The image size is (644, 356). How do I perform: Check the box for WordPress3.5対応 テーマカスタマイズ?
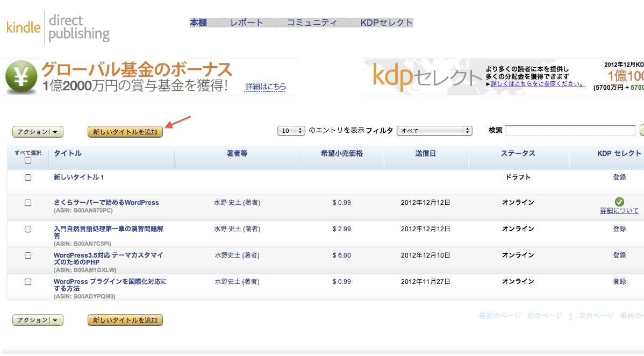click(x=28, y=255)
